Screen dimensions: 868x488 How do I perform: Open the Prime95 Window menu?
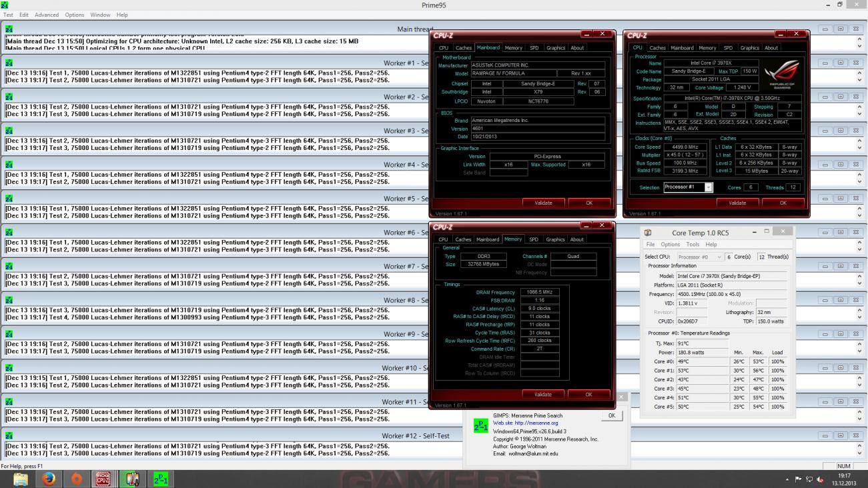tap(100, 15)
